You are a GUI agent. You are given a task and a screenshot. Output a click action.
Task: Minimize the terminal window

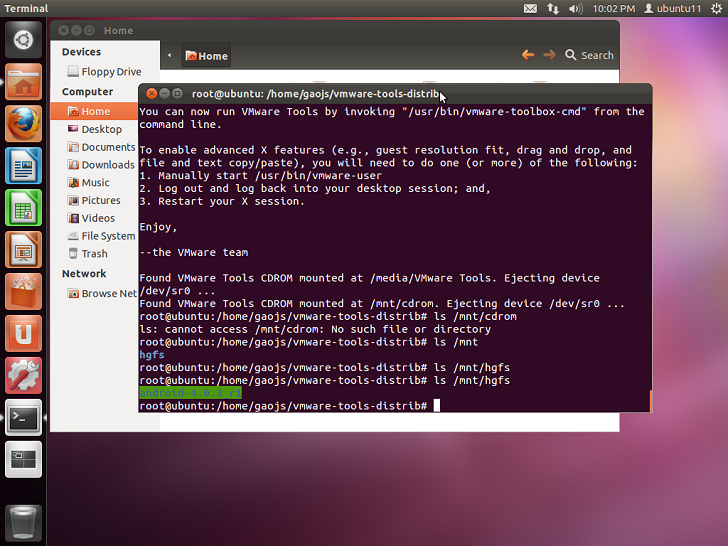click(164, 94)
